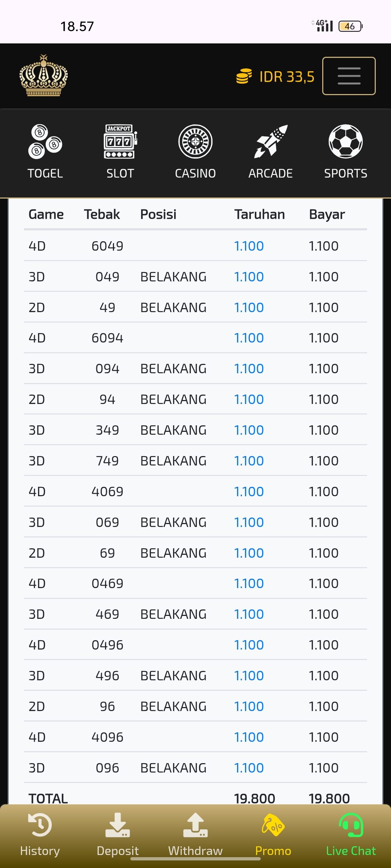
Task: Open the Sports soccer ball icon
Action: pyautogui.click(x=346, y=142)
